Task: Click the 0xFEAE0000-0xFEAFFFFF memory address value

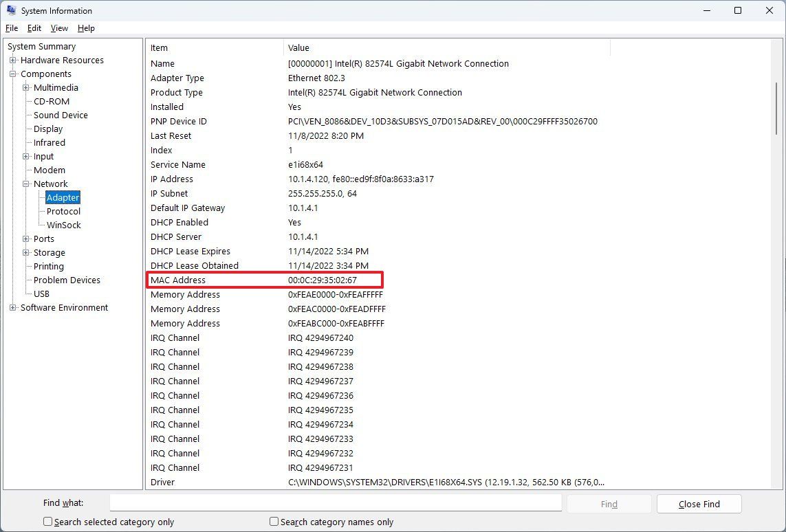Action: [x=336, y=295]
